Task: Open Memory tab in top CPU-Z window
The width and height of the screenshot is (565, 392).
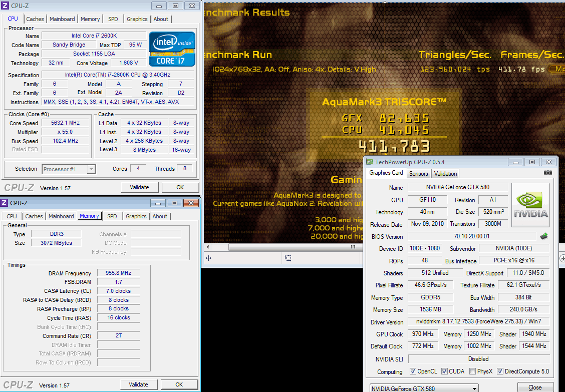Action: tap(90, 19)
